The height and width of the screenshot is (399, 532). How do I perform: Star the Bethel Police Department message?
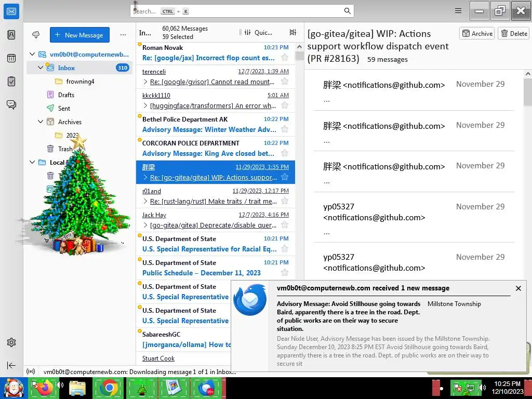pos(285,129)
